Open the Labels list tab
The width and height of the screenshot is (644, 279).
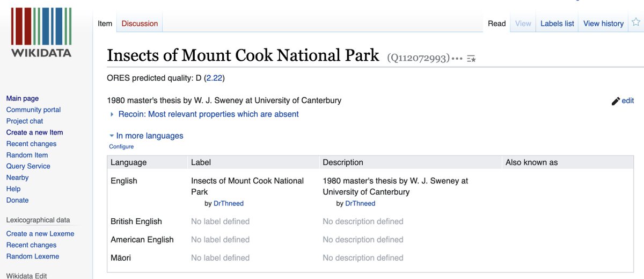(557, 23)
